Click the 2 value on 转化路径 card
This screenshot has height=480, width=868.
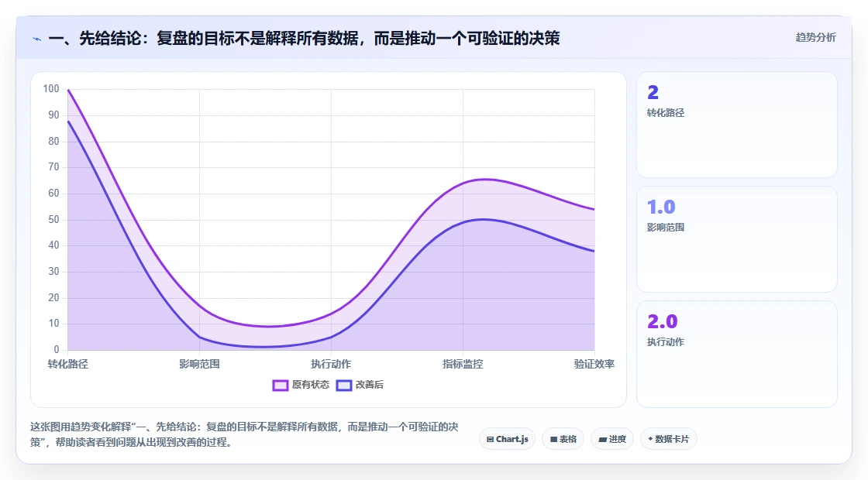tap(653, 92)
